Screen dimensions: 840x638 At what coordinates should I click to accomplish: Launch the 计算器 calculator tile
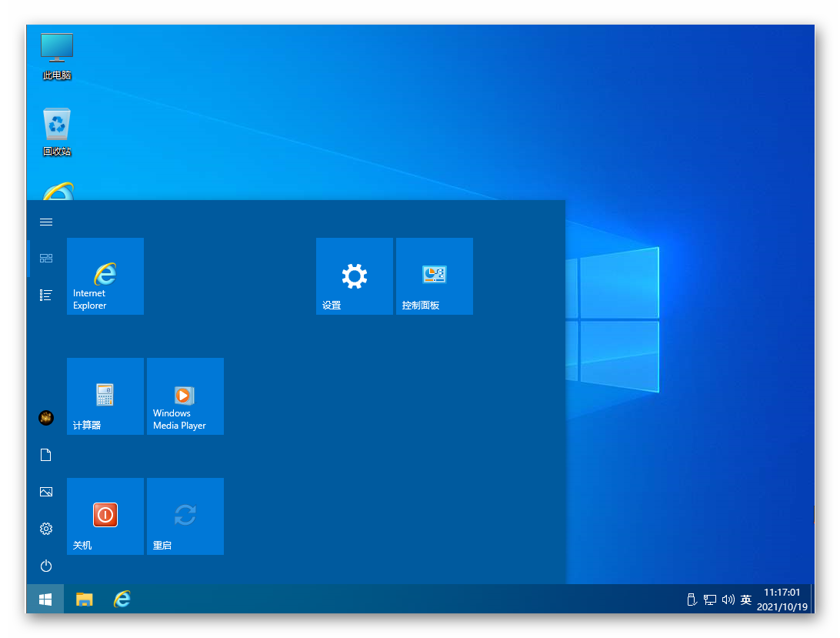tap(105, 396)
